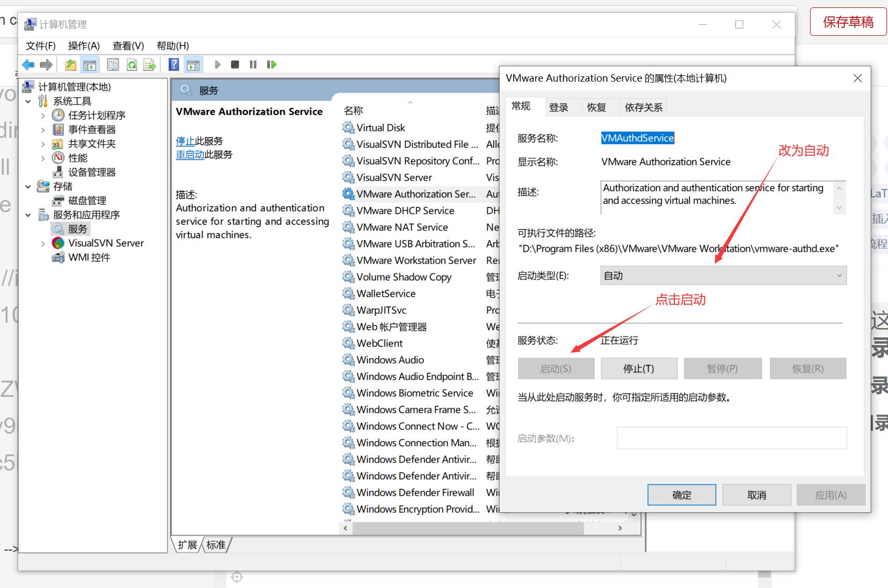Select Windows Audio service row

click(390, 360)
